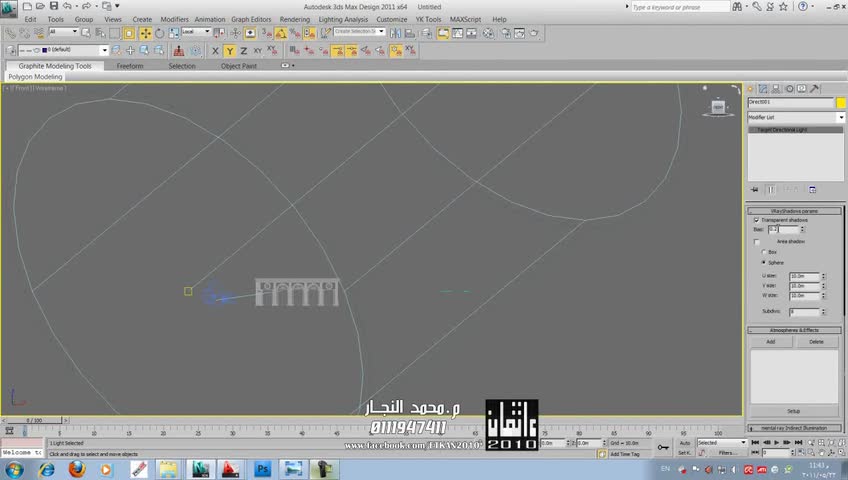Open Create Selection Set dropdown

click(359, 31)
